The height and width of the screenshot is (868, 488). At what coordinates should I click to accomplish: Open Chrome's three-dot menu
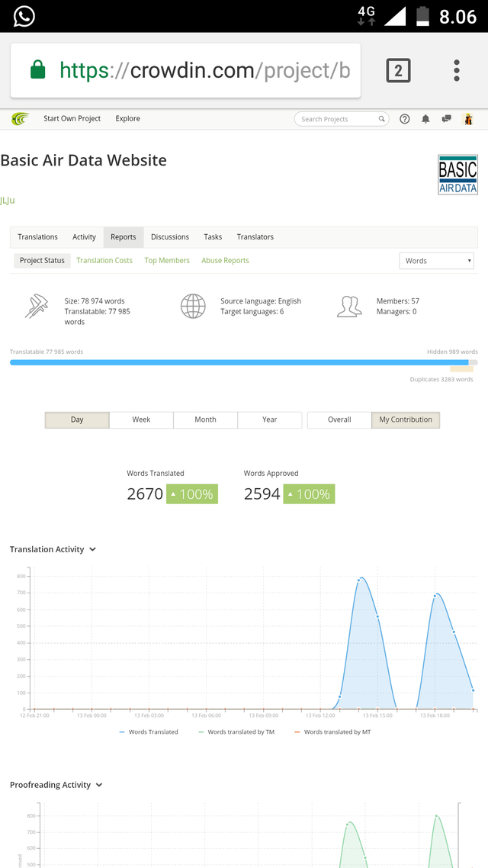pyautogui.click(x=457, y=71)
